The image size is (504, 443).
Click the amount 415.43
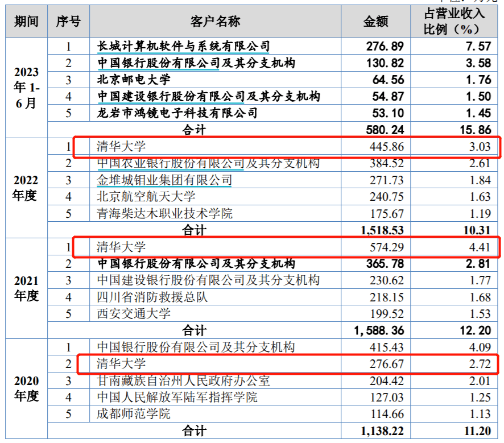click(x=386, y=347)
